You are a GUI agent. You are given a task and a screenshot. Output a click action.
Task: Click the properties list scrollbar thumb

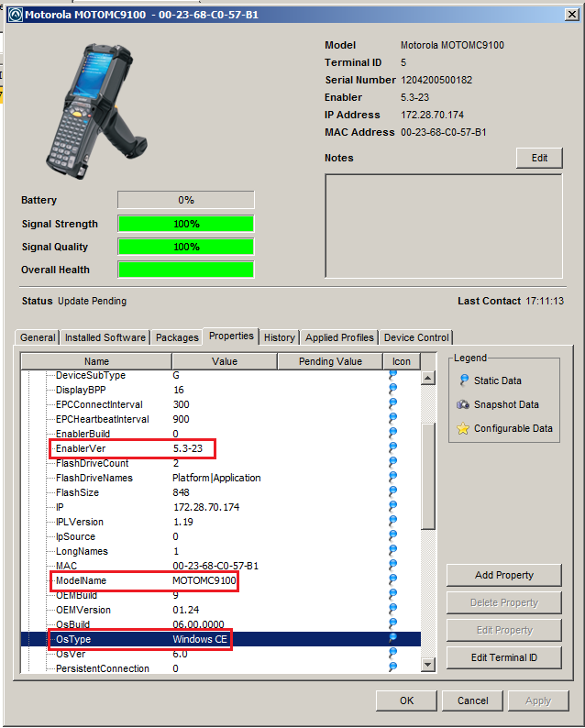pos(427,476)
